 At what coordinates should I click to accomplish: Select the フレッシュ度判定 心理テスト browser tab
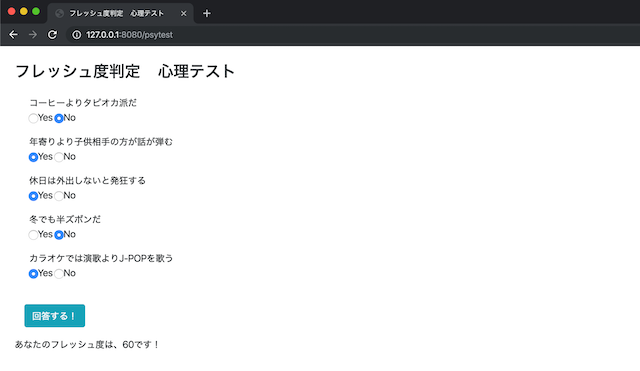point(120,13)
